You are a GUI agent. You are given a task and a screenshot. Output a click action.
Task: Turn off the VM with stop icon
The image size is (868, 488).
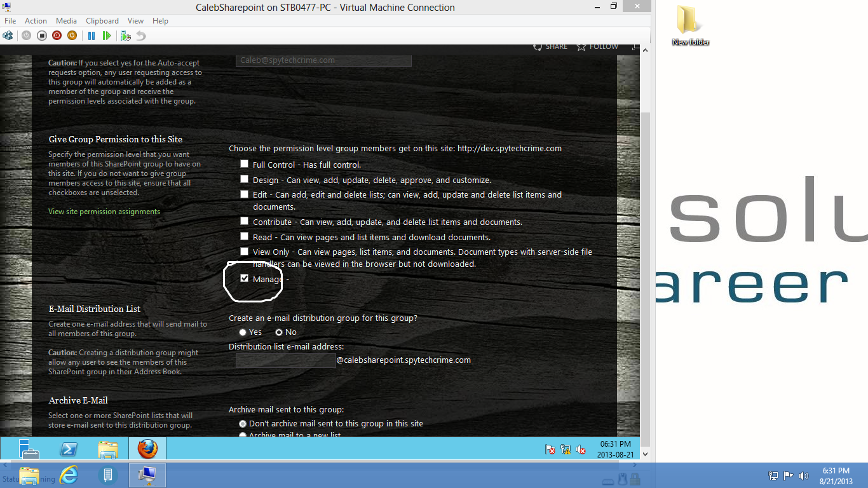pos(41,36)
